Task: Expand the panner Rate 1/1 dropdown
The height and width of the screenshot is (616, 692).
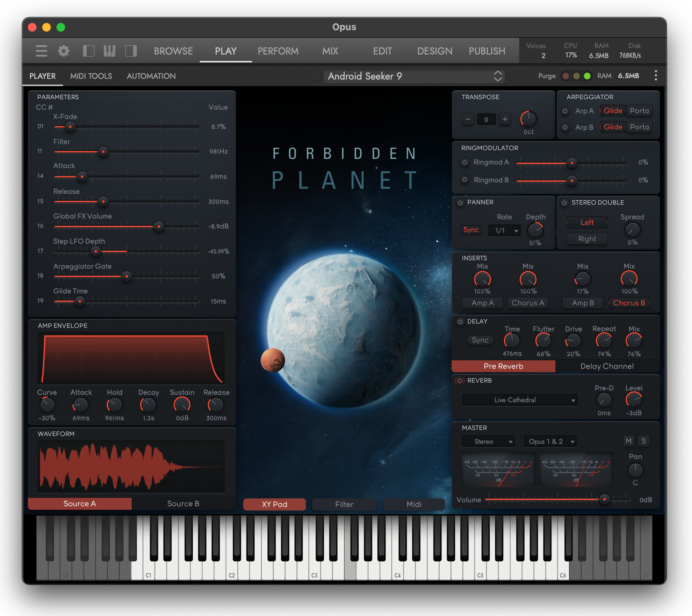Action: (504, 231)
